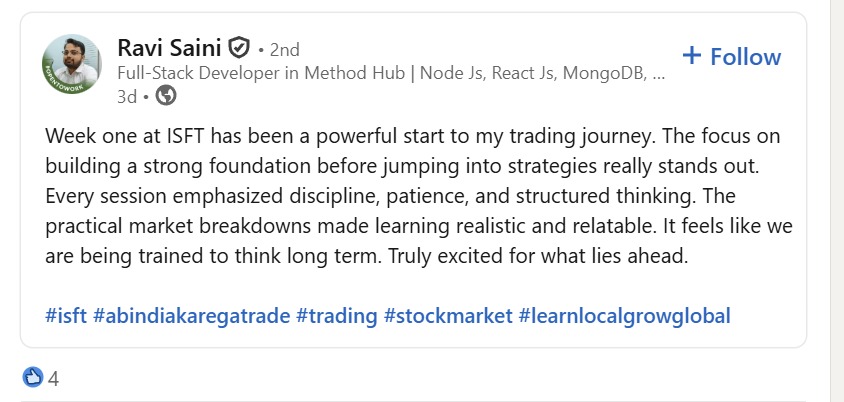Screen dimensions: 844x402
Task: Open the #isft hashtag
Action: pos(65,316)
